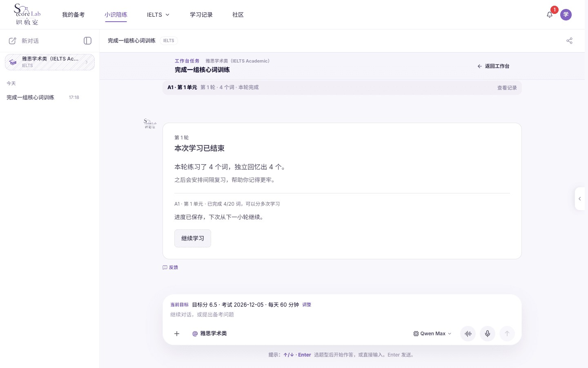This screenshot has width=588, height=368.
Task: Click the A1 · 第 1 单元 heading
Action: 182,88
